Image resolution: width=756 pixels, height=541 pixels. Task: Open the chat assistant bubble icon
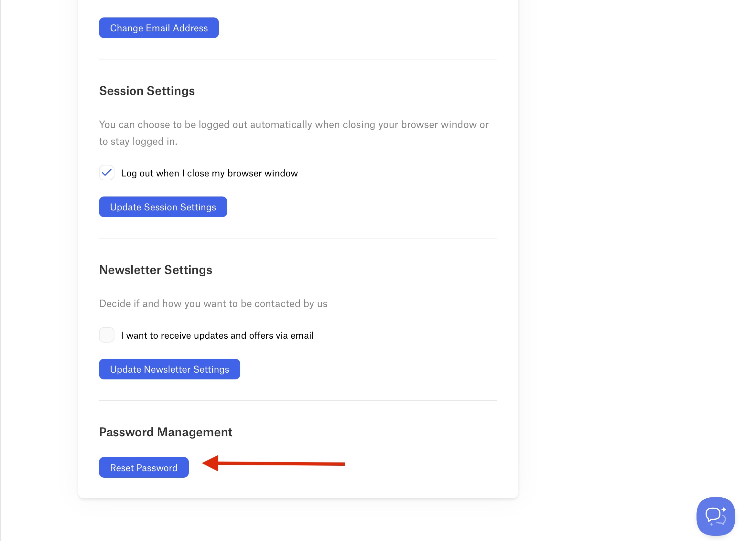click(x=715, y=516)
